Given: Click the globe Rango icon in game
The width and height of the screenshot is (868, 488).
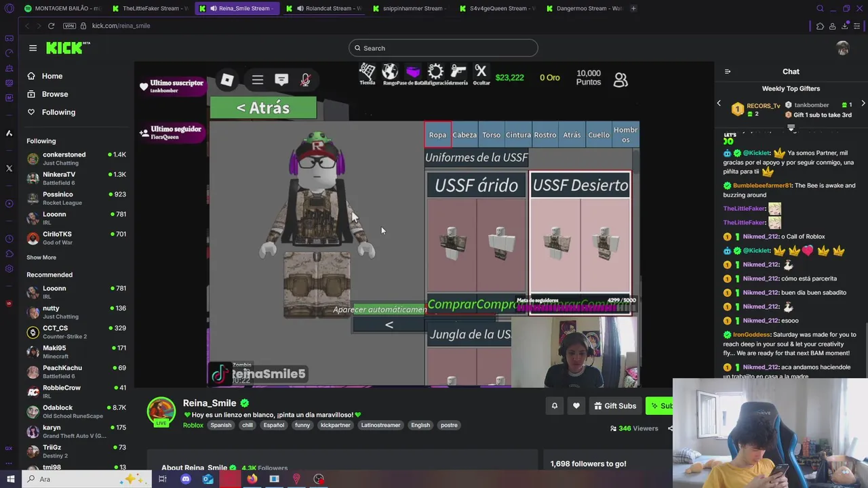Looking at the screenshot, I should tap(390, 74).
